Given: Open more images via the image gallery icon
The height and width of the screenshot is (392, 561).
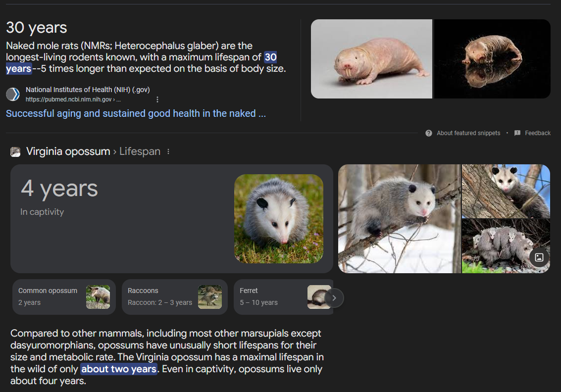Looking at the screenshot, I should pos(539,257).
